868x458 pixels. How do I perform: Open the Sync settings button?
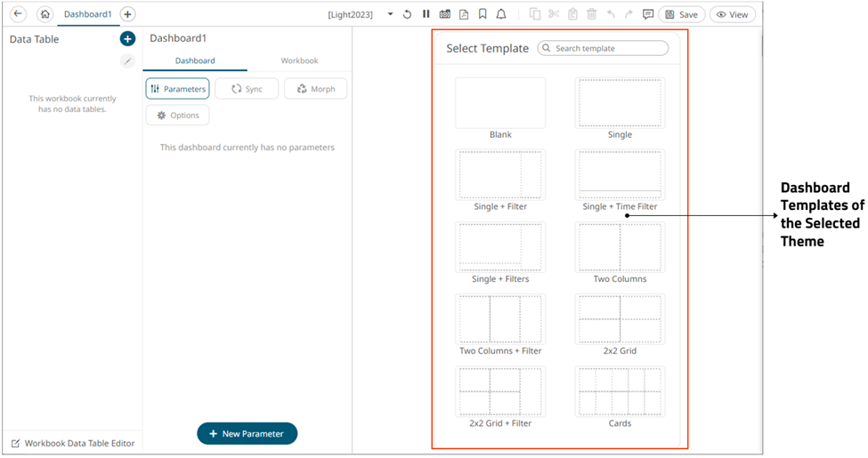pyautogui.click(x=247, y=89)
